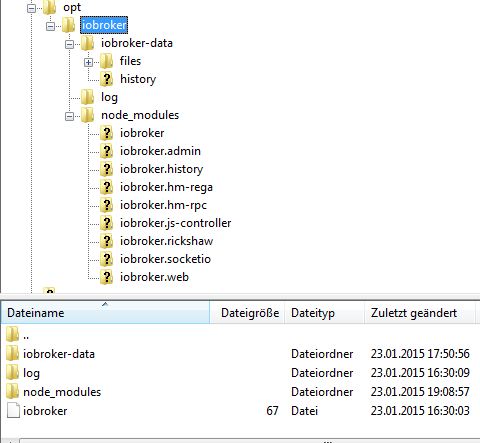Click the opt folder icon
480x443 pixels.
tap(50, 7)
